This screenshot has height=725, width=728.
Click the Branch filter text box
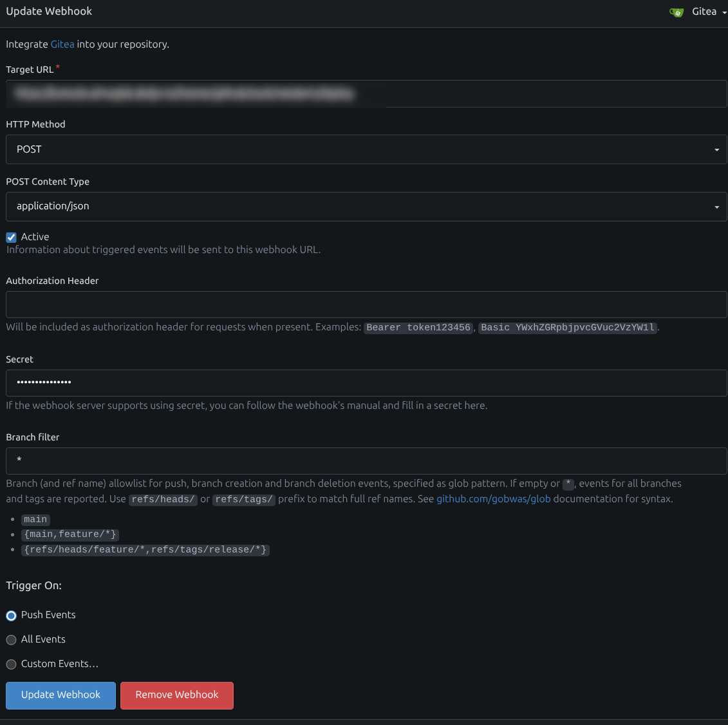pyautogui.click(x=366, y=461)
